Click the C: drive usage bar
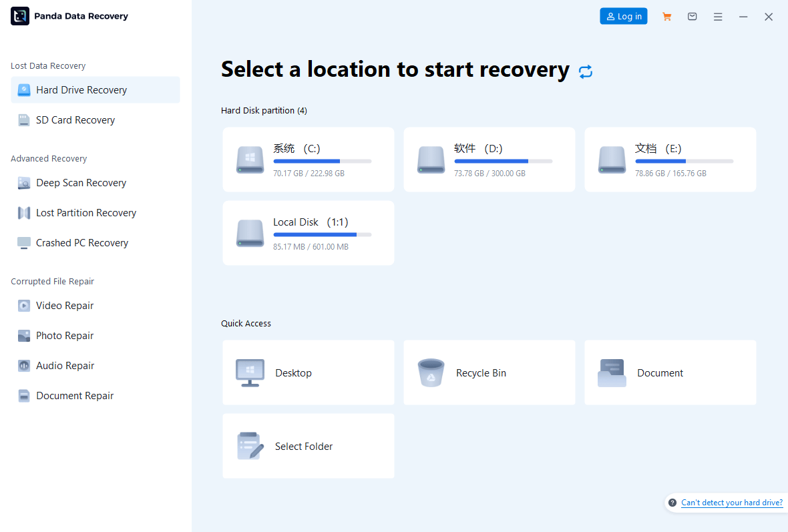Viewport: 788px width, 532px height. (x=322, y=162)
